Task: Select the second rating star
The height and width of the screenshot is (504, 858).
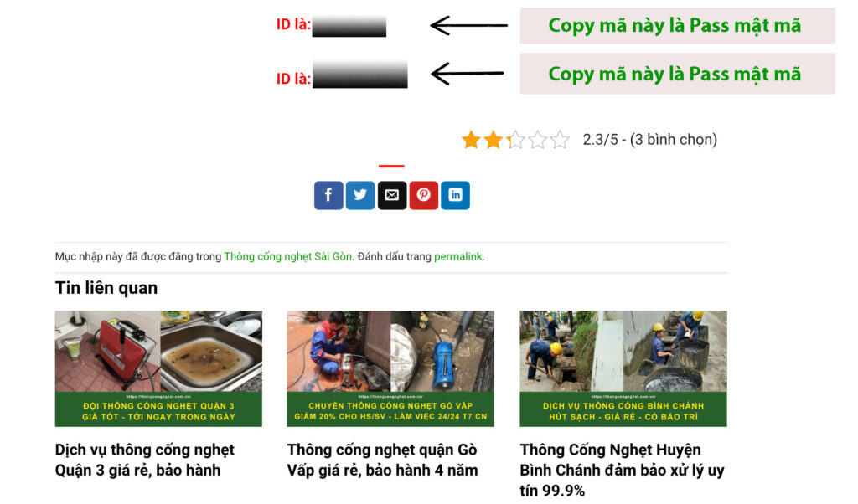Action: (x=493, y=140)
